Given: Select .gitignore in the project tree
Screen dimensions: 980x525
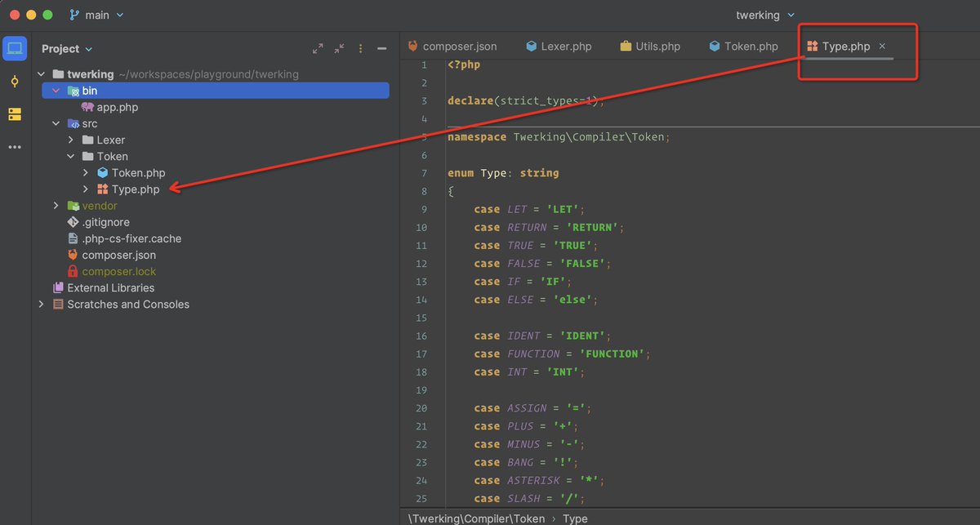Looking at the screenshot, I should (x=106, y=222).
